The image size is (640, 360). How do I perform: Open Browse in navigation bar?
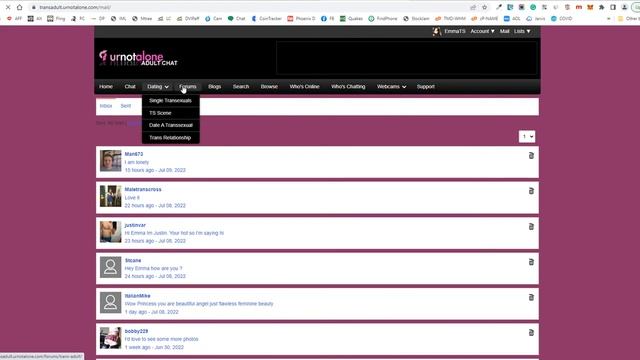tap(269, 87)
